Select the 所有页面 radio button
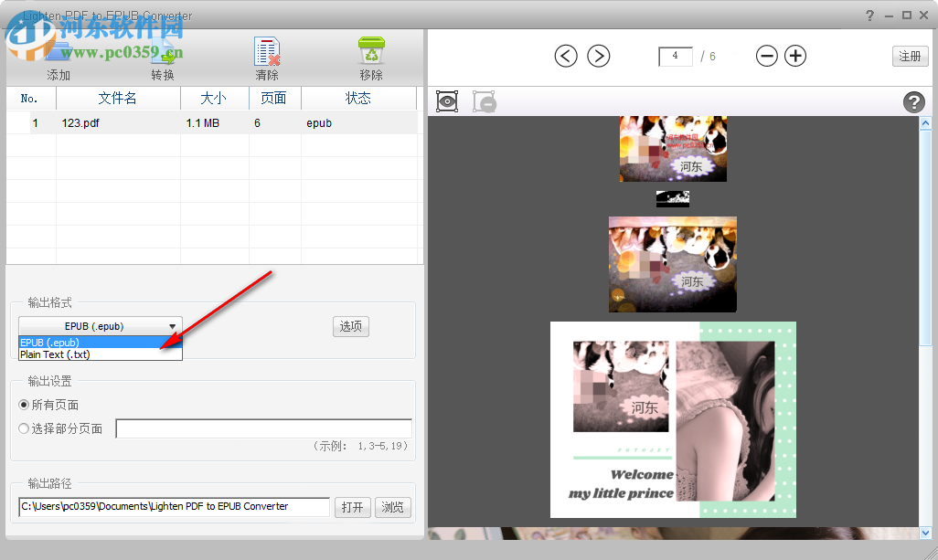The width and height of the screenshot is (938, 560). pos(23,405)
